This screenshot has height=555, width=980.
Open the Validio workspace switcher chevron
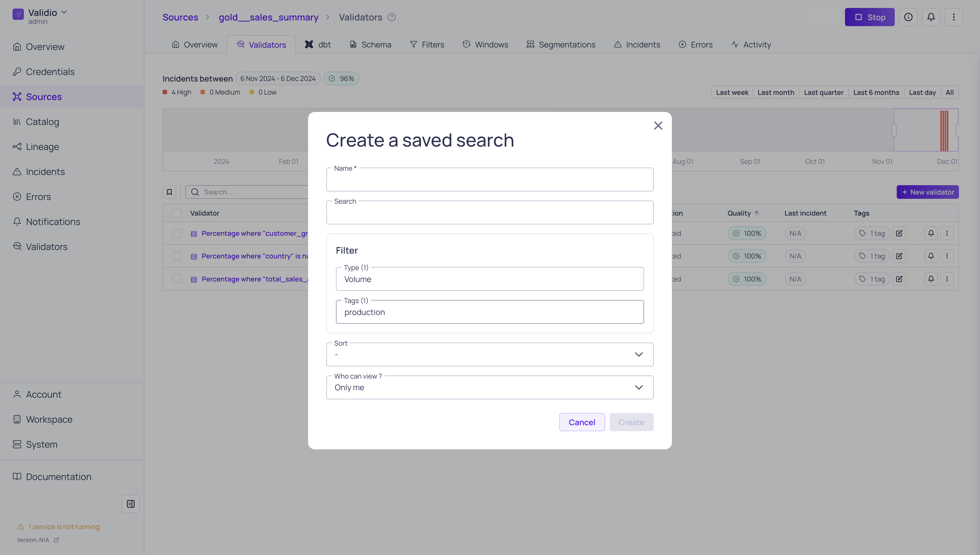pos(64,12)
